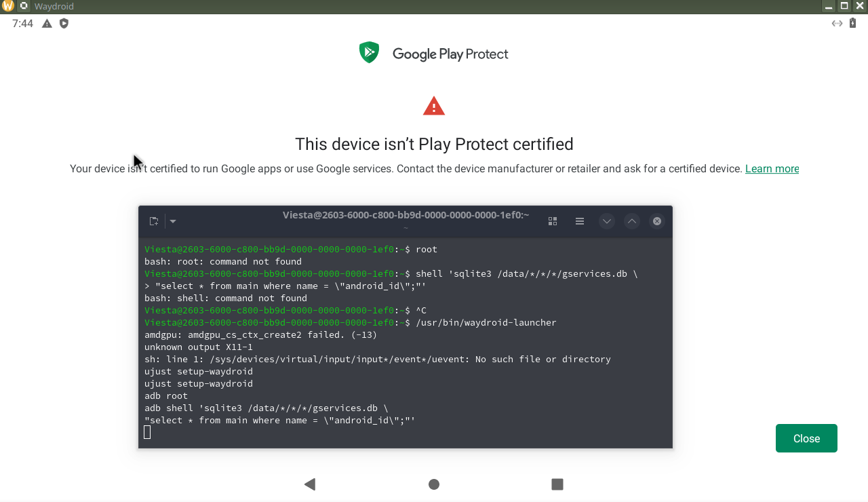Minimize the Waydroid window

pyautogui.click(x=829, y=6)
